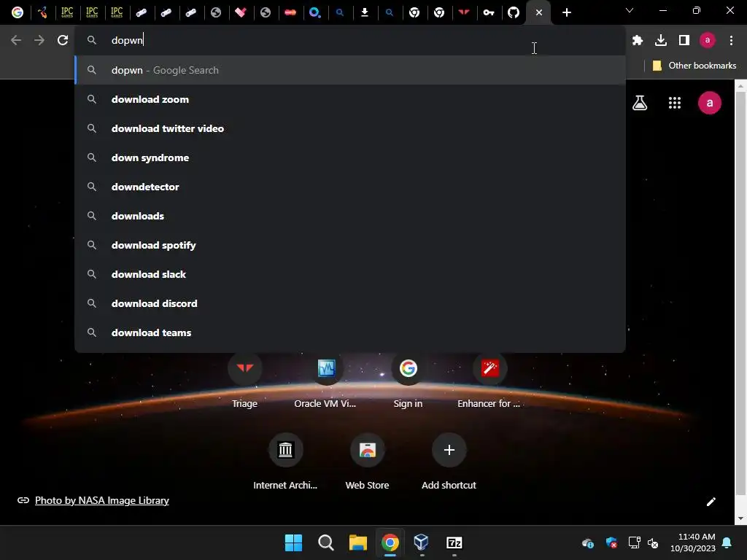747x560 pixels.
Task: Switch to the GitHub tab
Action: tap(513, 12)
